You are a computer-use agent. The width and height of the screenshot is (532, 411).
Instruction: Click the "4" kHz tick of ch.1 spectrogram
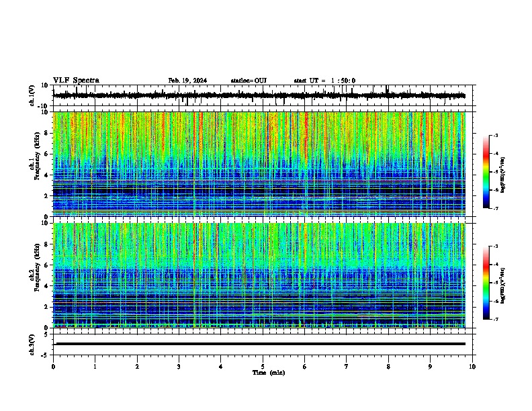(47, 175)
